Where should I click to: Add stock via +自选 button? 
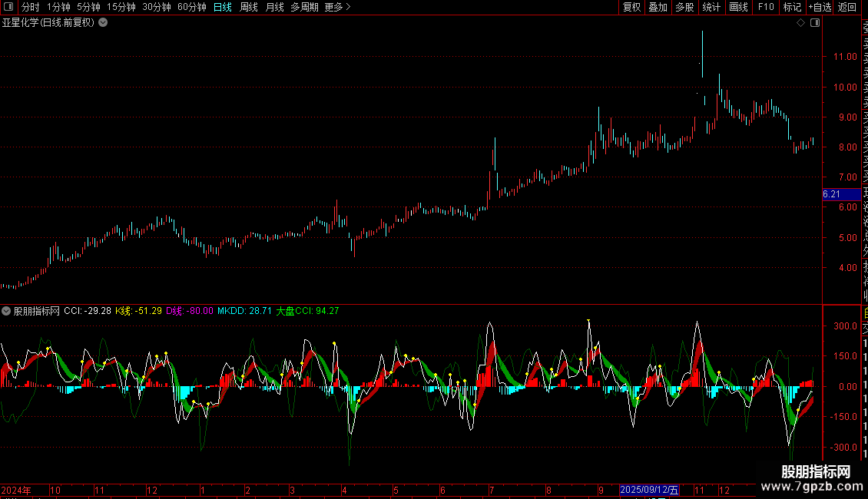coord(820,7)
